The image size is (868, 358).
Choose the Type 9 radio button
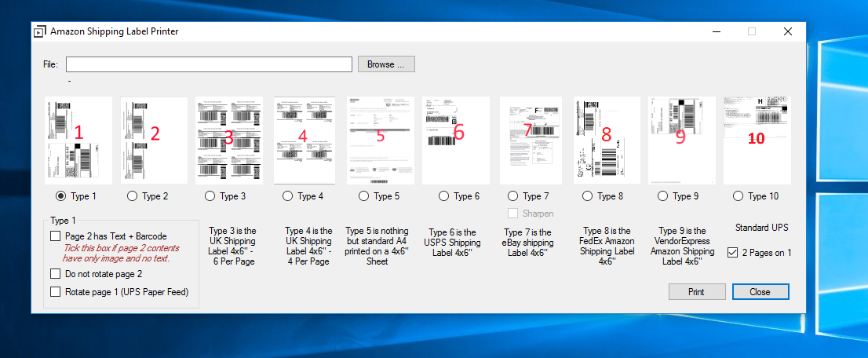(x=662, y=195)
